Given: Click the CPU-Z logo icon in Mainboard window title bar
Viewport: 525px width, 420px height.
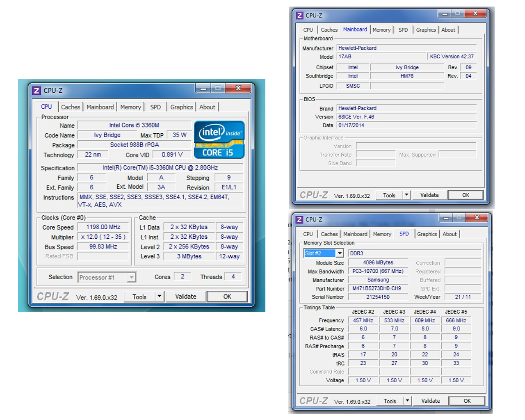Looking at the screenshot, I should [x=300, y=16].
